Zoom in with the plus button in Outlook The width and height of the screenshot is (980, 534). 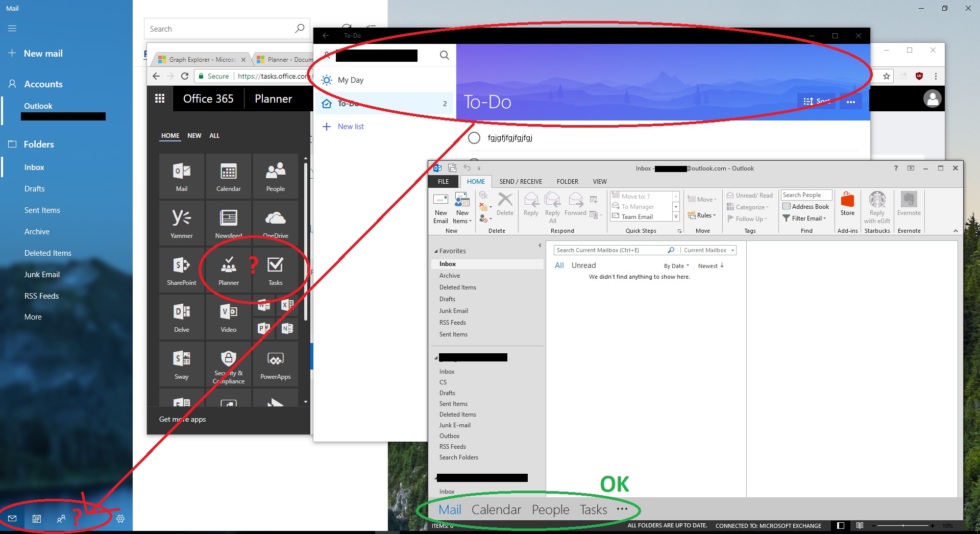coord(932,526)
